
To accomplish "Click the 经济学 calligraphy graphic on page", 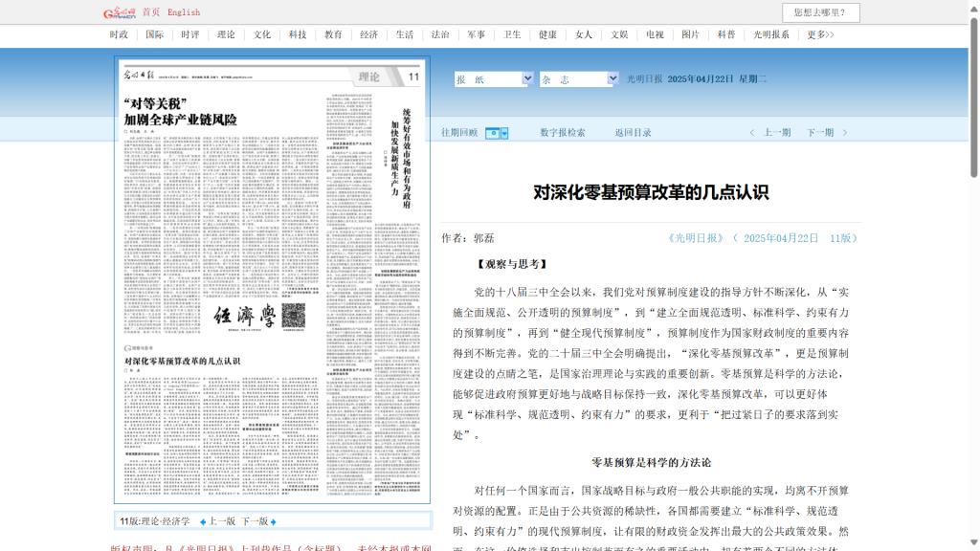I will (241, 316).
